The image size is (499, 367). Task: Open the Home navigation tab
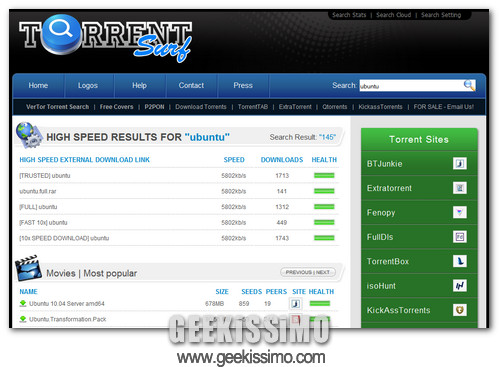38,85
